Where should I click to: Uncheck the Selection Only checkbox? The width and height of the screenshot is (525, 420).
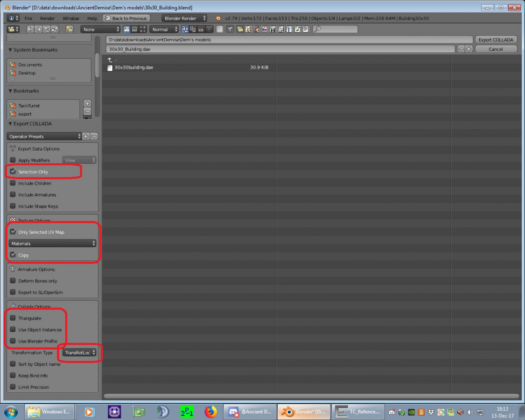tap(13, 172)
